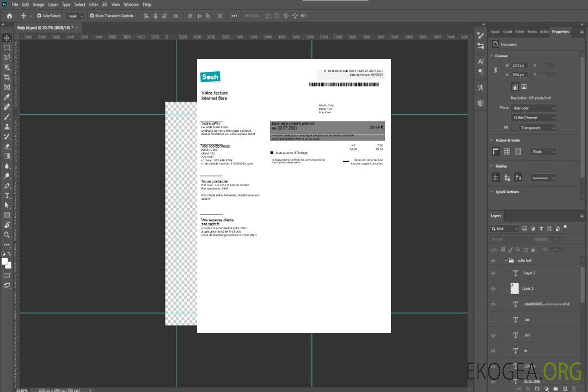Screen dimensions: 588x392
Task: Open the RGB Color mode dropdown
Action: point(533,108)
